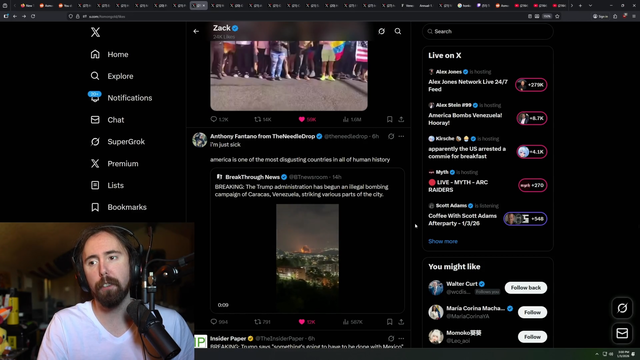Open the floating messages envelope button
Screen dimensions: 640x360
click(x=622, y=333)
